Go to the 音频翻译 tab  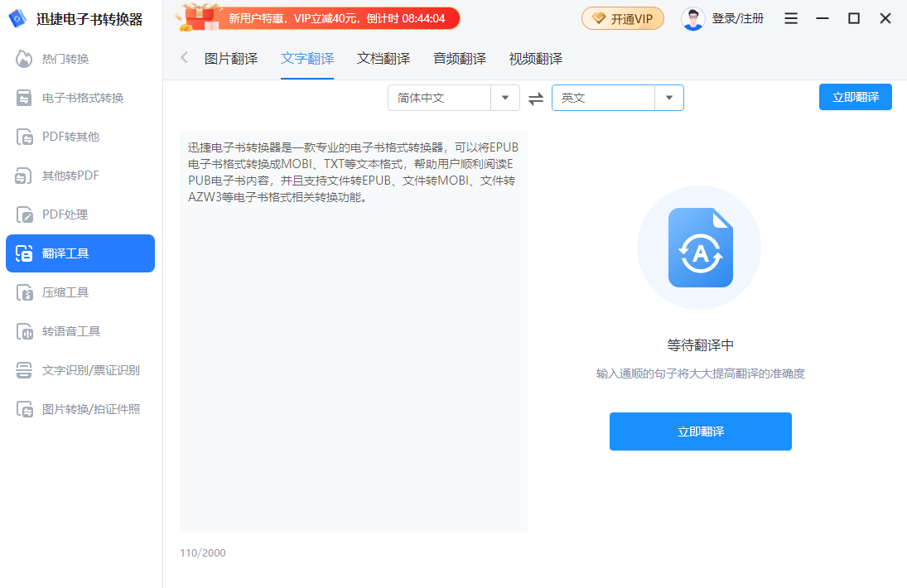pyautogui.click(x=460, y=59)
